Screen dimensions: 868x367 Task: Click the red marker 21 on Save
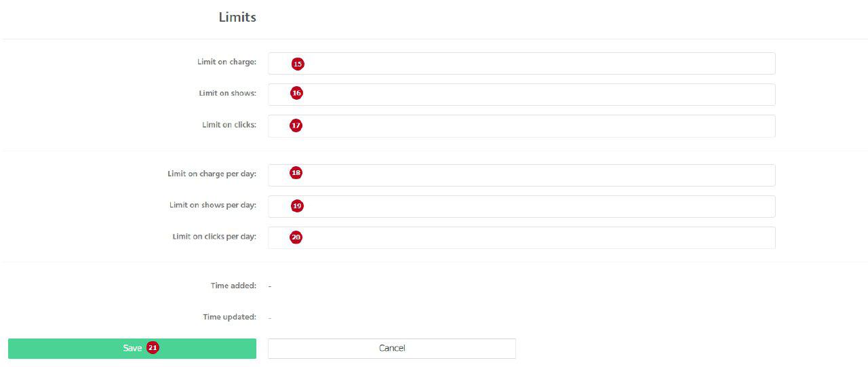tap(153, 347)
